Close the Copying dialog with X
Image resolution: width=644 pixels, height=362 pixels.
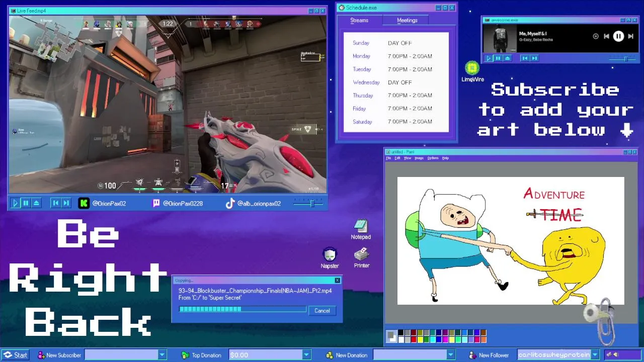(x=338, y=280)
